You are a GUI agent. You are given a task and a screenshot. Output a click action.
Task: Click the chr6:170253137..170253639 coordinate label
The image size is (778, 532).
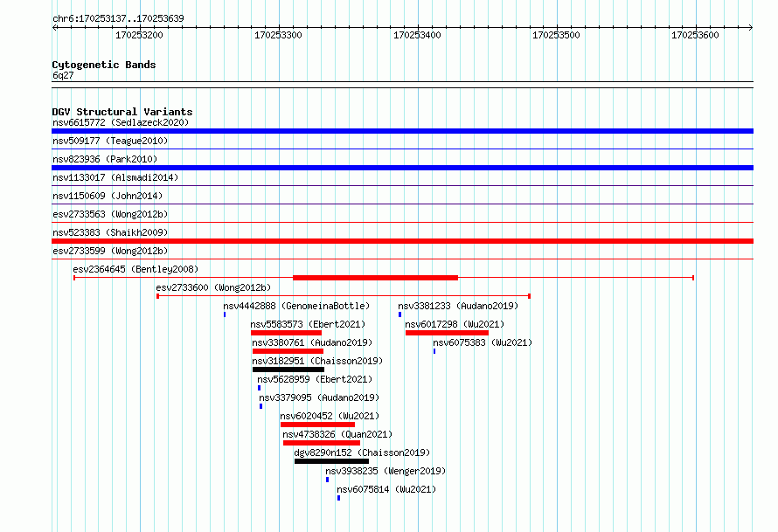coord(118,18)
